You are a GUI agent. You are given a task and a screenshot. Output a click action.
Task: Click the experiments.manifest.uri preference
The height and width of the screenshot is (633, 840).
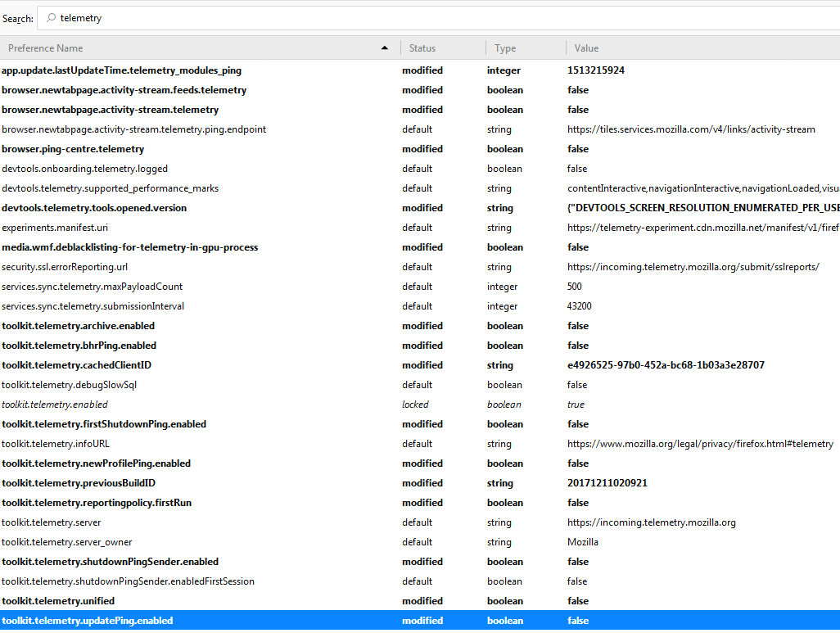[55, 228]
